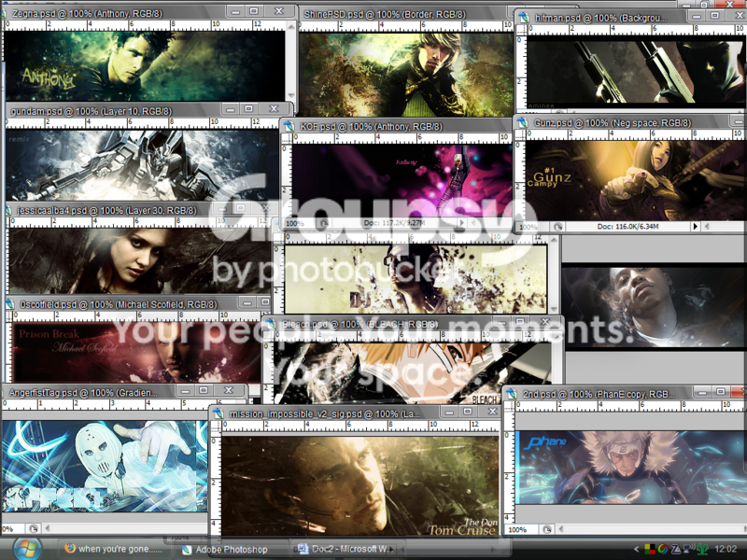Open the Z tray icon
747x560 pixels.
[x=675, y=549]
